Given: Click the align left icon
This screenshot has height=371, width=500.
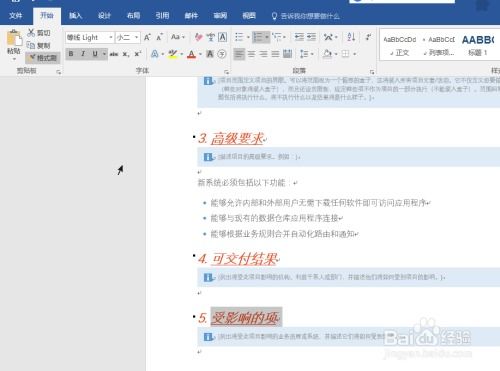Looking at the screenshot, I should pyautogui.click(x=239, y=54).
